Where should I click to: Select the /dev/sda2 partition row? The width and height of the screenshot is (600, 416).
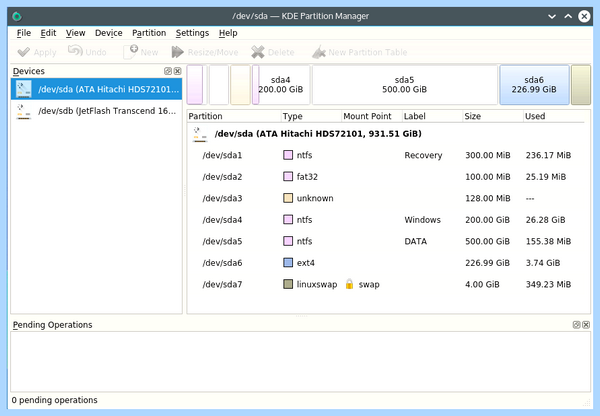click(x=386, y=176)
